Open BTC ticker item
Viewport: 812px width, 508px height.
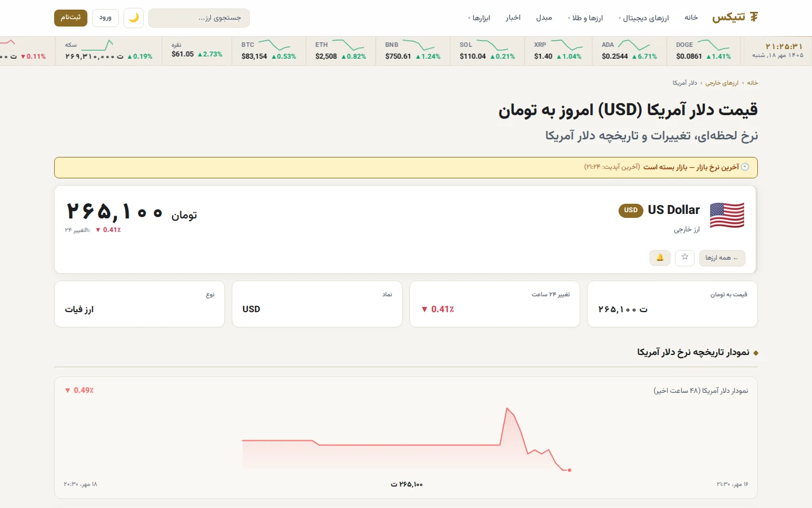point(268,51)
